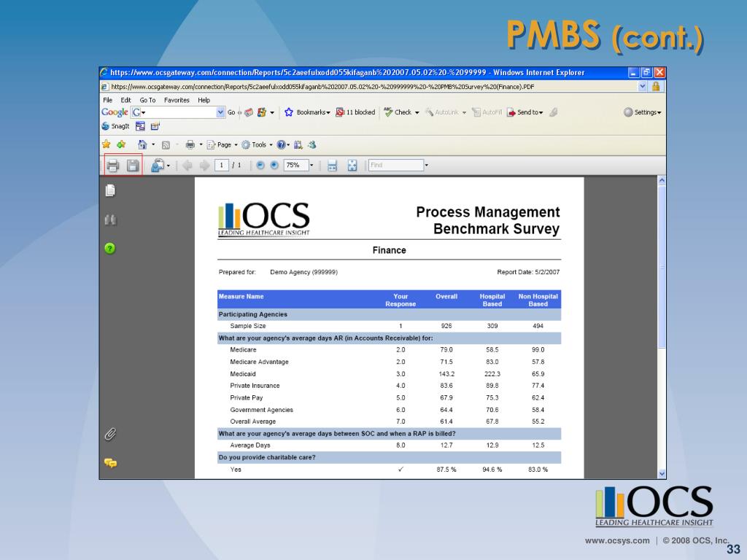Click the security lock icon in address bar
This screenshot has width=747, height=560.
coord(656,87)
